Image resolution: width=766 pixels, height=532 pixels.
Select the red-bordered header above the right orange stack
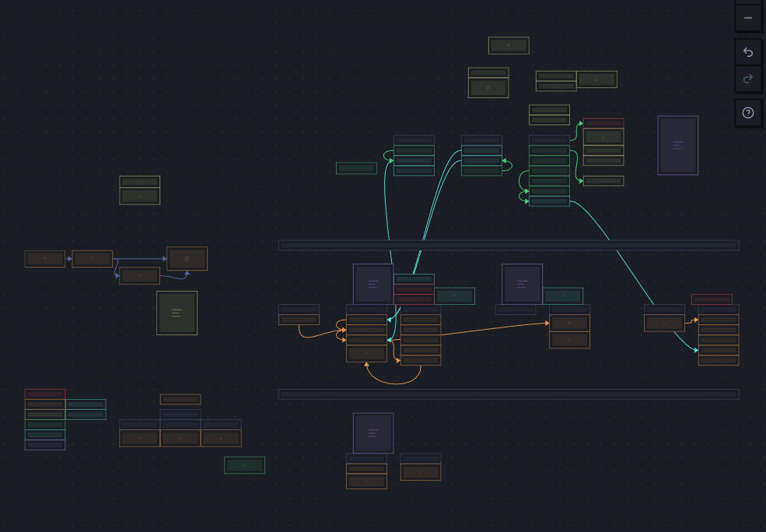712,299
